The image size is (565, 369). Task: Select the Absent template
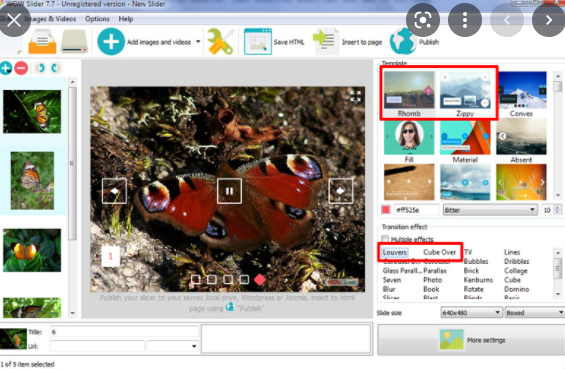pyautogui.click(x=521, y=142)
